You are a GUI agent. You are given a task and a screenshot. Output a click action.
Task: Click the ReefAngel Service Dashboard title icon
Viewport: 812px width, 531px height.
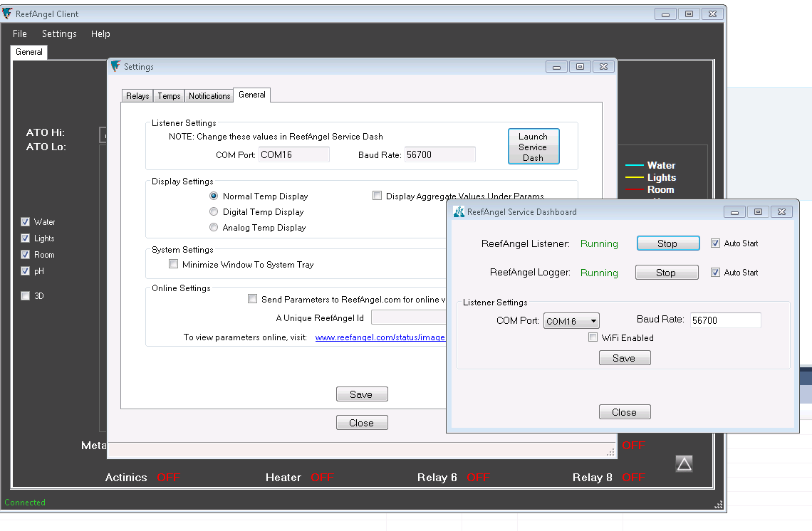[x=459, y=211]
